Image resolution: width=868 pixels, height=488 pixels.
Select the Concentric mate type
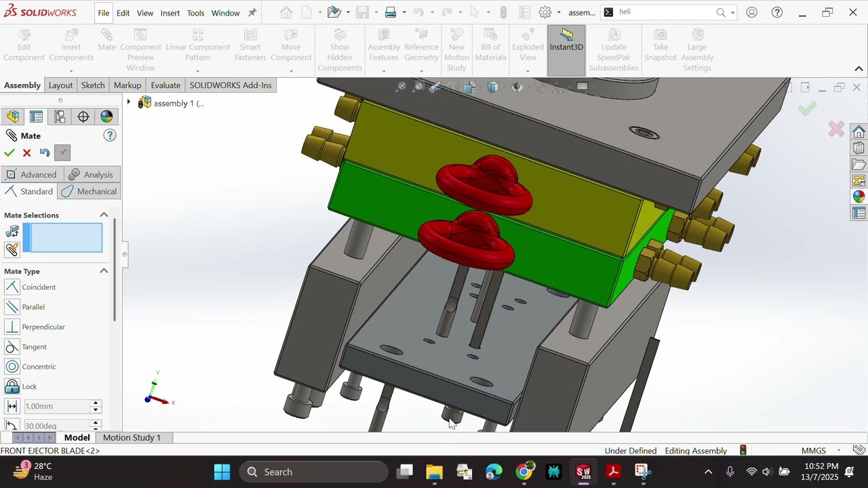click(31, 367)
